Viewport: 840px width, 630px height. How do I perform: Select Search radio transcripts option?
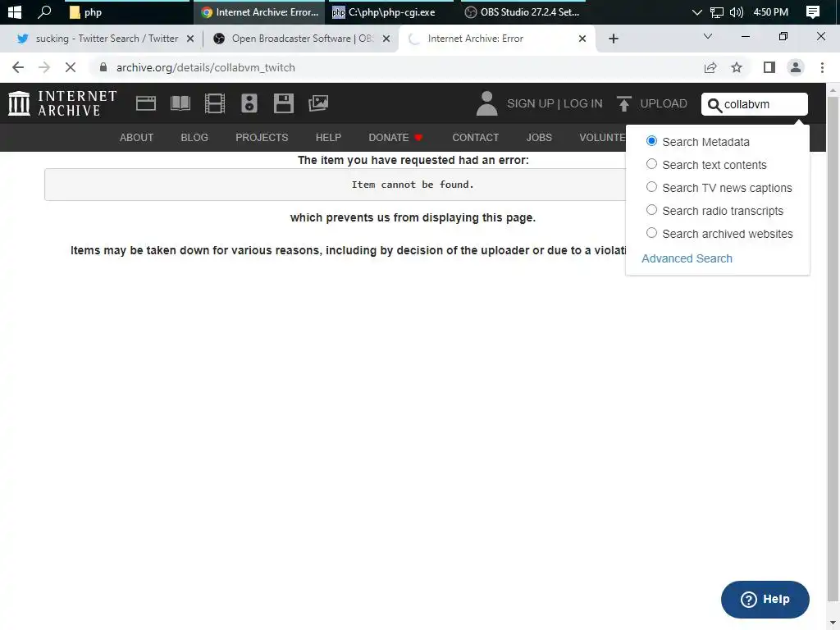tap(651, 210)
